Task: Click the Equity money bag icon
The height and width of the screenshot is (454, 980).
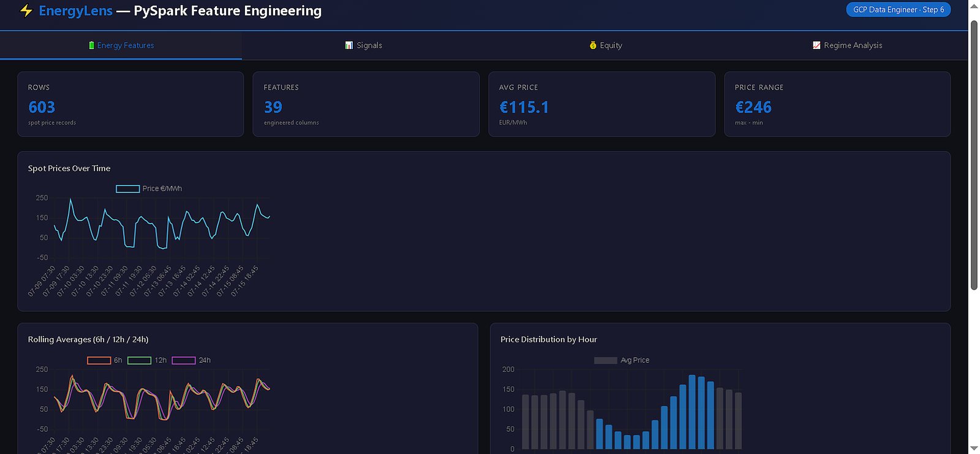Action: (x=593, y=45)
